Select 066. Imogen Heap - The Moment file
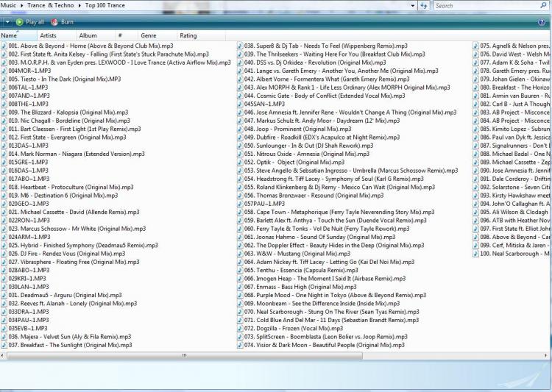Screen dimensions: 552x392 pos(322,279)
